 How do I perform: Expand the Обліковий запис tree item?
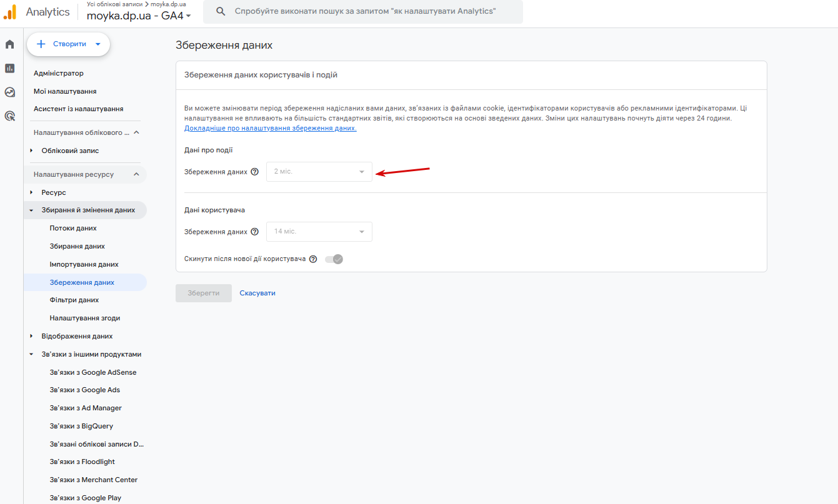pos(31,151)
